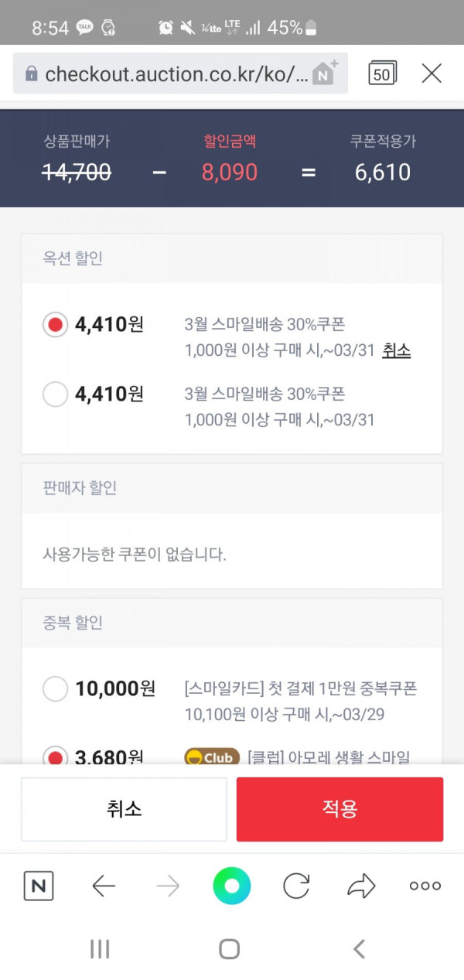Screen dimensions: 464x980
Task: Share the page with the share arrow icon
Action: [x=361, y=886]
